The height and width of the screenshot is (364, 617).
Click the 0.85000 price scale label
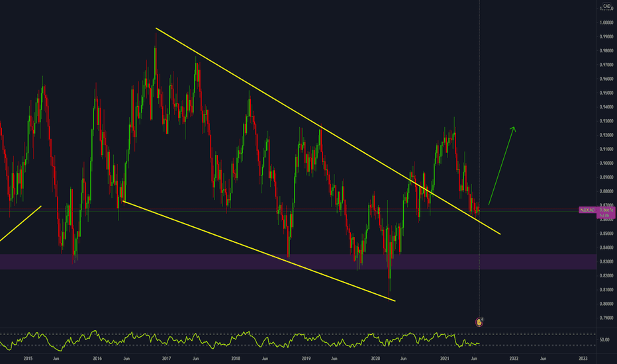pyautogui.click(x=606, y=234)
